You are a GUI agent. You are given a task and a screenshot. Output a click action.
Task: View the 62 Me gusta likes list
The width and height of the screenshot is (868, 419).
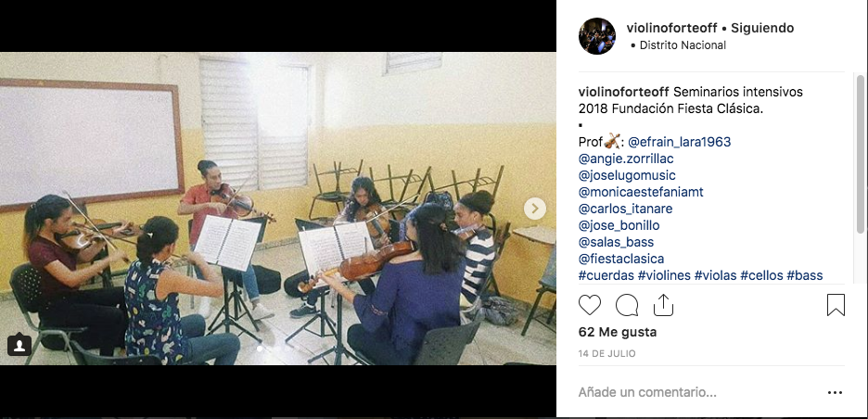click(618, 332)
